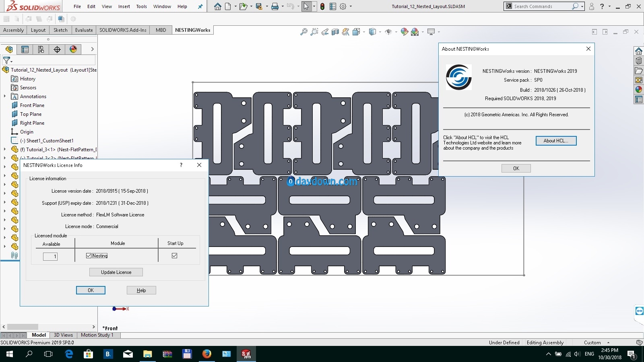
Task: Toggle the Start Up checkbox for Nesting
Action: point(174,255)
